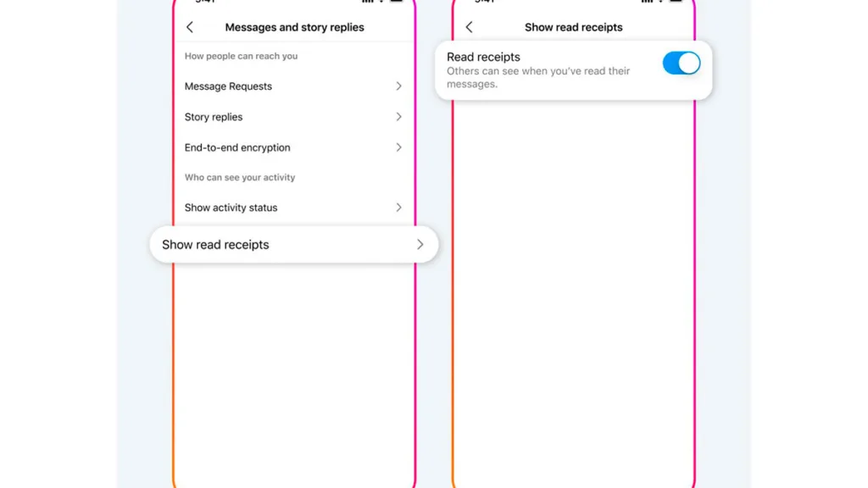Screen dimensions: 868x488
Task: Open End-to-end encryption settings label
Action: pos(237,147)
